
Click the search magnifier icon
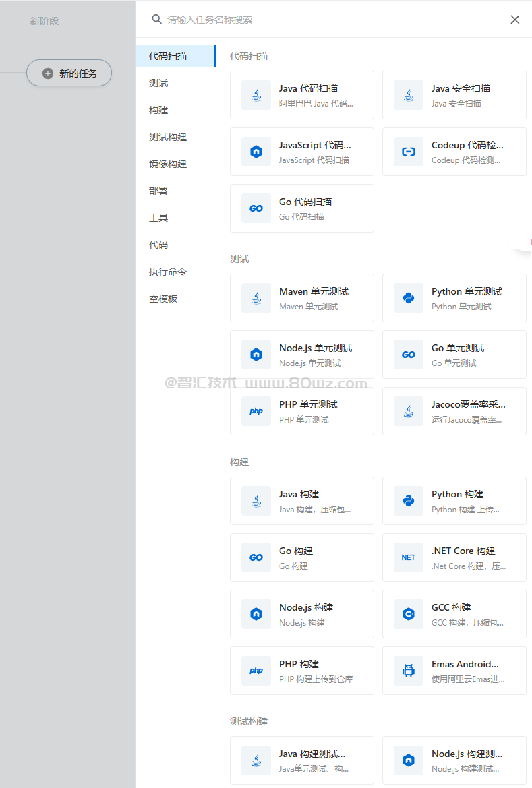(156, 20)
